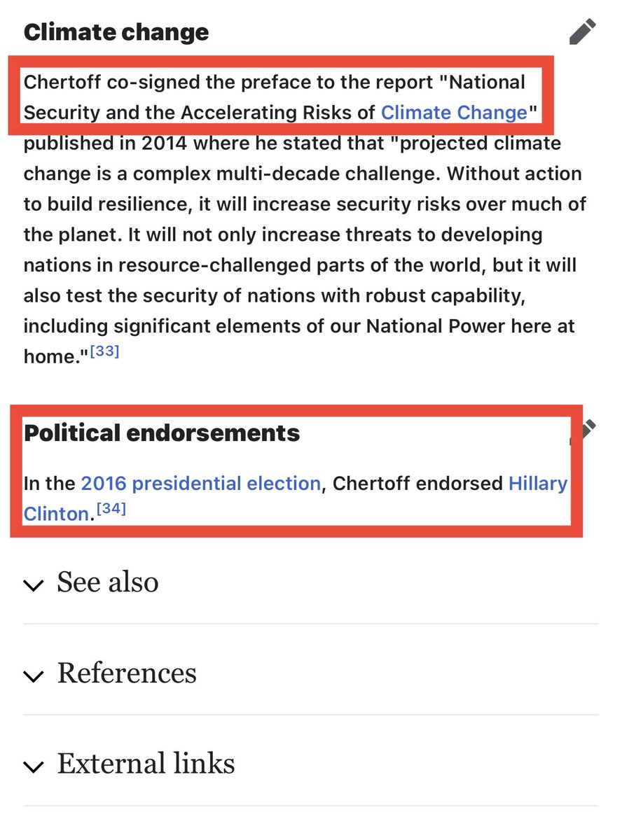Select the Political endorsements heading text
The width and height of the screenshot is (622, 840).
tap(162, 433)
